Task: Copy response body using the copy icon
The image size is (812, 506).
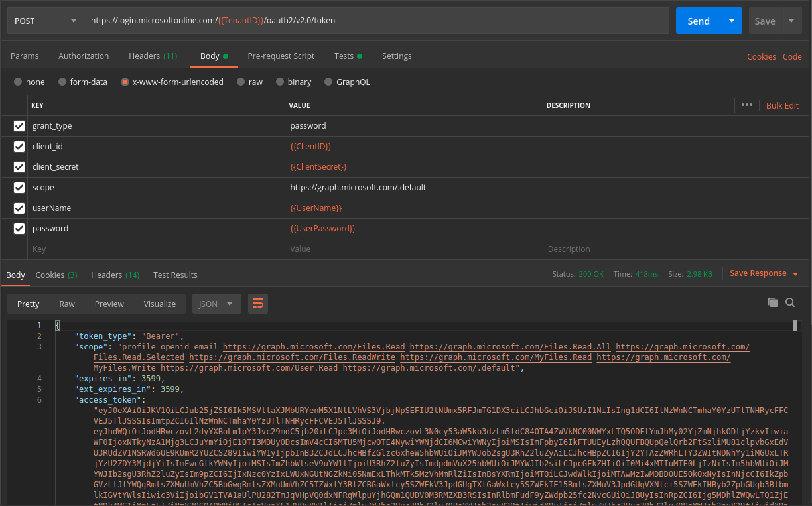Action: pos(772,302)
